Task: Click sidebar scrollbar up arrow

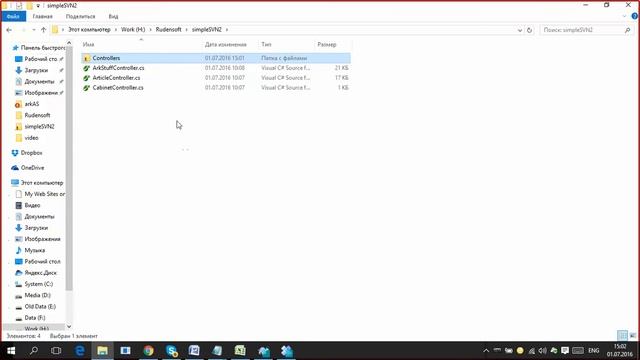Action: [69, 43]
